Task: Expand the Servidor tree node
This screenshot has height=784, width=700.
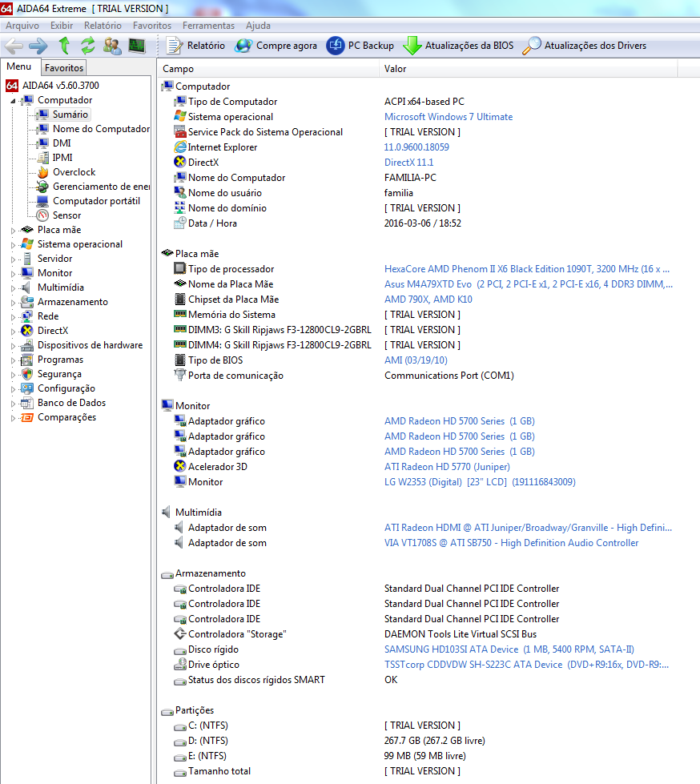Action: click(x=14, y=259)
